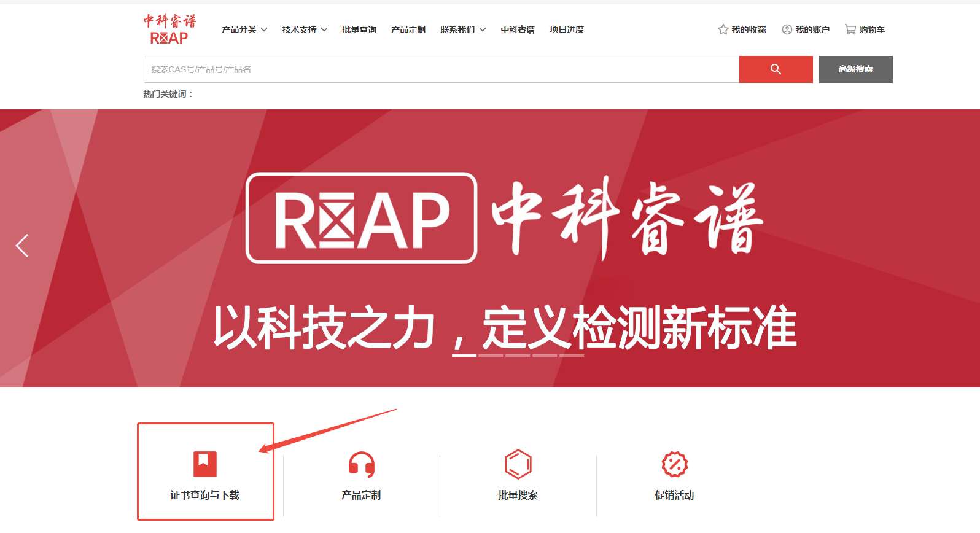980x533 pixels.
Task: Click the 中科睿谱 REAP logo in header
Action: tap(169, 29)
